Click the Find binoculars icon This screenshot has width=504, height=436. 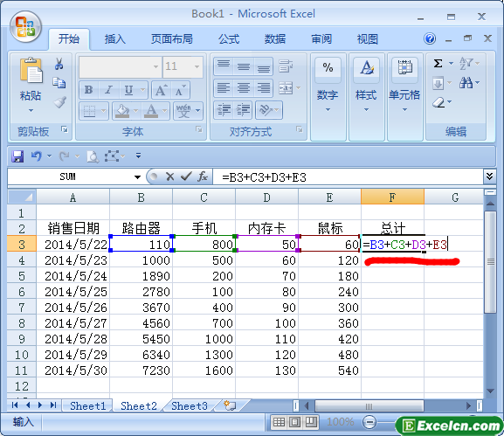click(466, 83)
